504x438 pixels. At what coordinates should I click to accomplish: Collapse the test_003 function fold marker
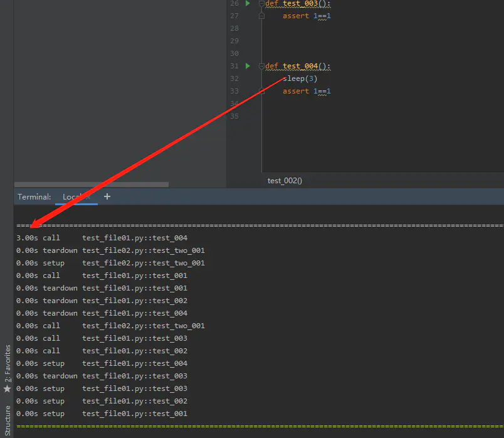click(x=261, y=4)
